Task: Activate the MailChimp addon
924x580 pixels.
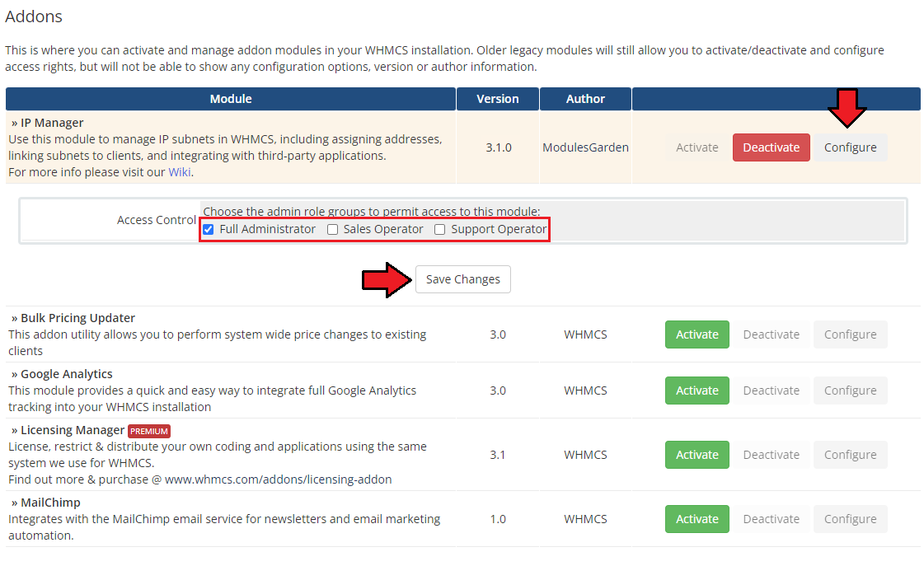Action: click(x=697, y=519)
